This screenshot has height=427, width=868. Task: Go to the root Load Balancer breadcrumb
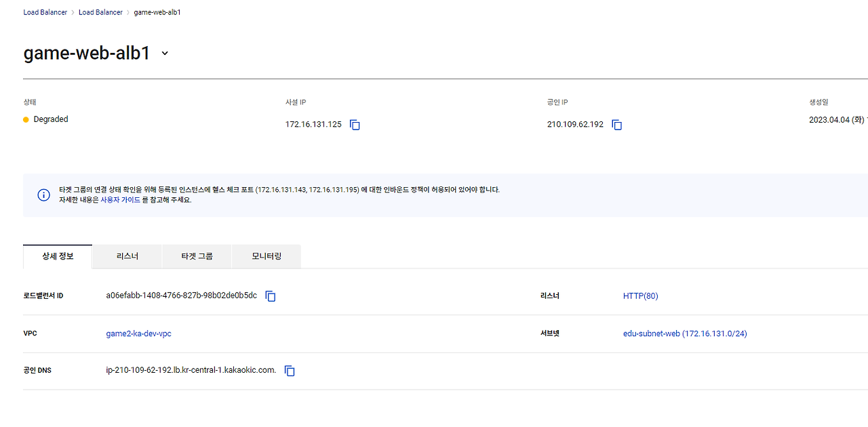45,12
